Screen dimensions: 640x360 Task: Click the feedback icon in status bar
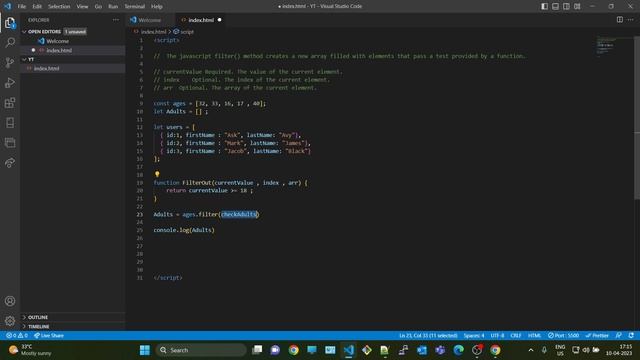[x=619, y=336]
